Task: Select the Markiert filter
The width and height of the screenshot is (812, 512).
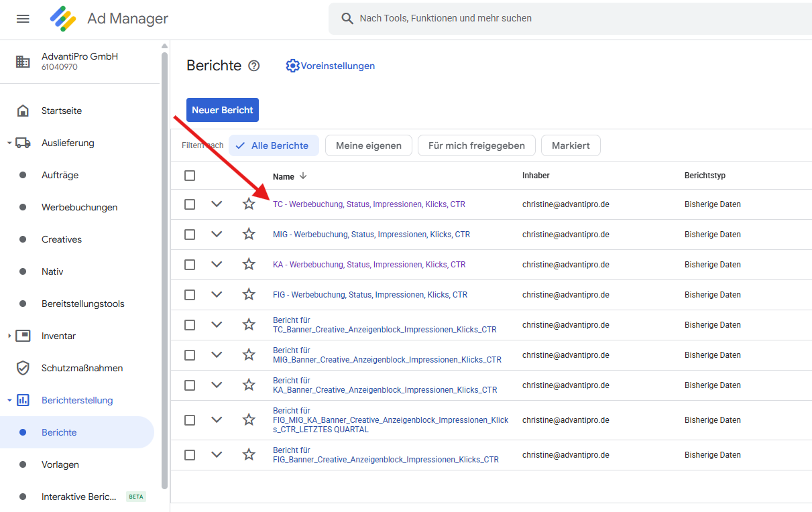Action: 571,145
